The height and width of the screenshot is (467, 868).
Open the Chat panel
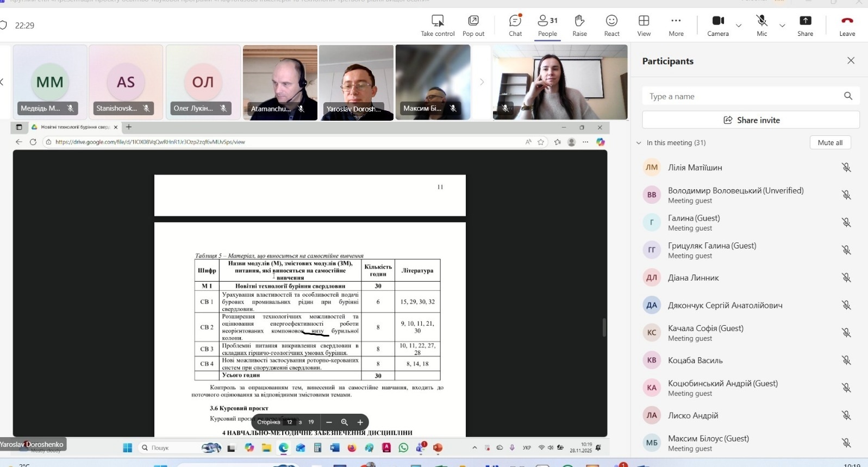[x=515, y=25]
